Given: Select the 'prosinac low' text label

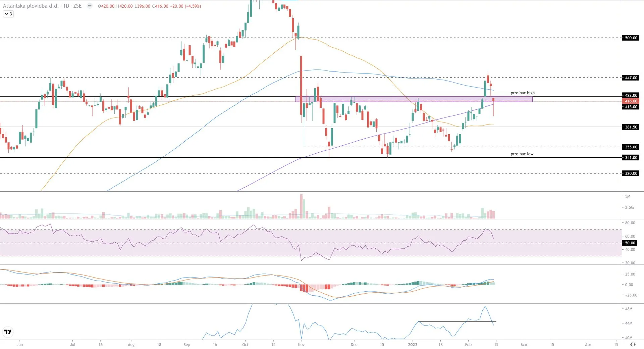Looking at the screenshot, I should pyautogui.click(x=522, y=154).
